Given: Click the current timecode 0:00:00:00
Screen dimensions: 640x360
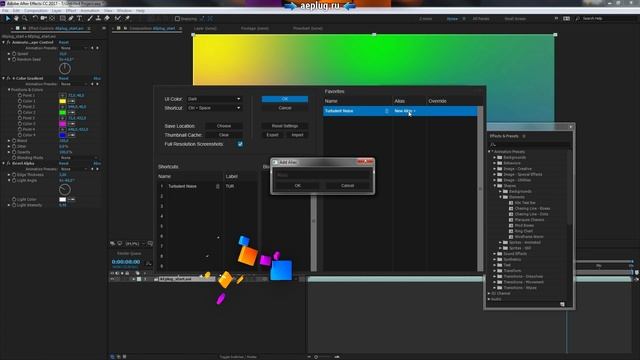Looking at the screenshot, I should pos(126,262).
